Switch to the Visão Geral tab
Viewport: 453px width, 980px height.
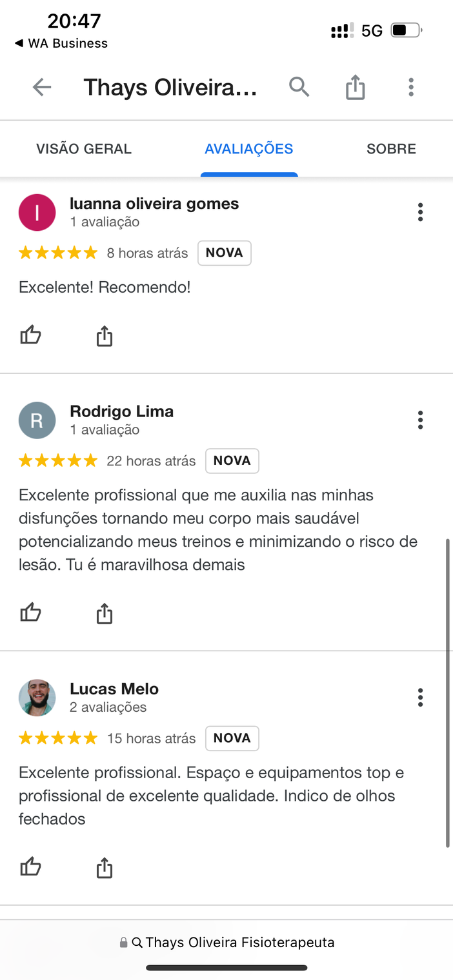84,149
